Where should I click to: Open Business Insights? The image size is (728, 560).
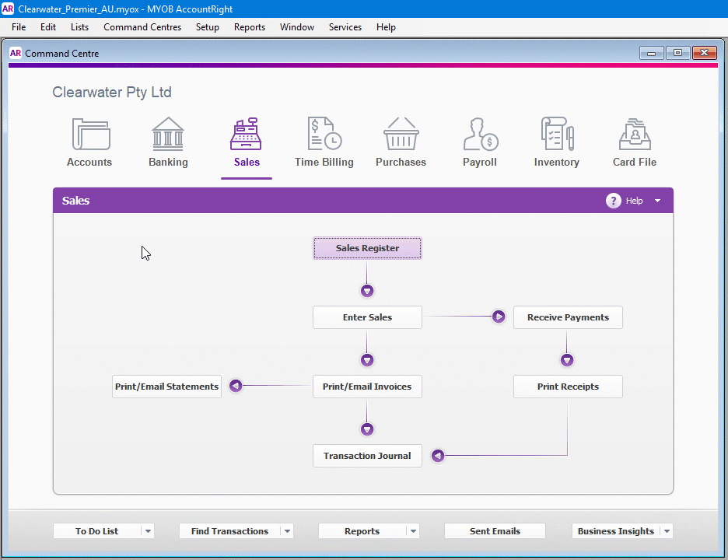tap(616, 530)
